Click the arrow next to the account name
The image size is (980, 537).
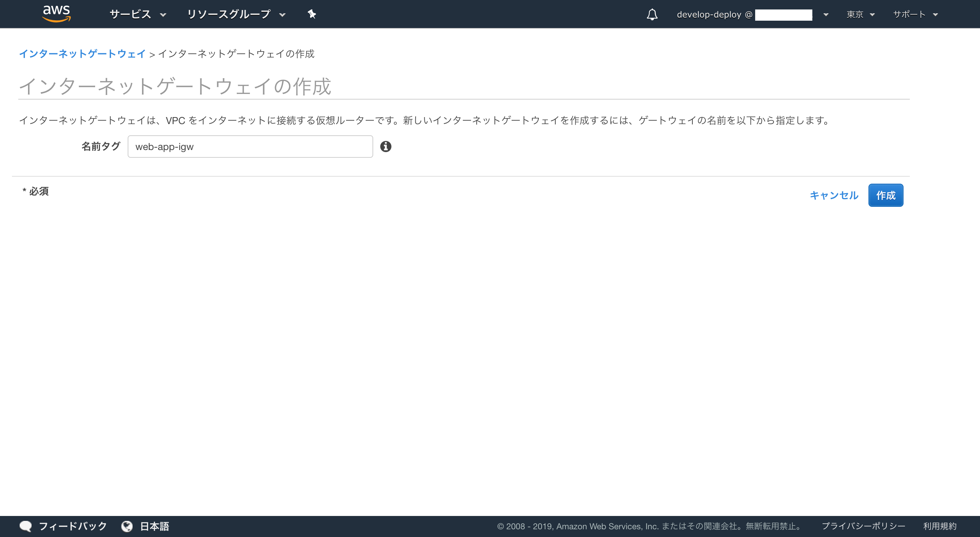[x=826, y=15]
